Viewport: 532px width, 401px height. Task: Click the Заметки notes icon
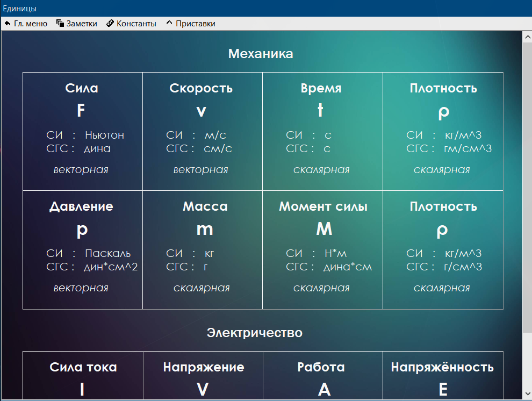(60, 24)
